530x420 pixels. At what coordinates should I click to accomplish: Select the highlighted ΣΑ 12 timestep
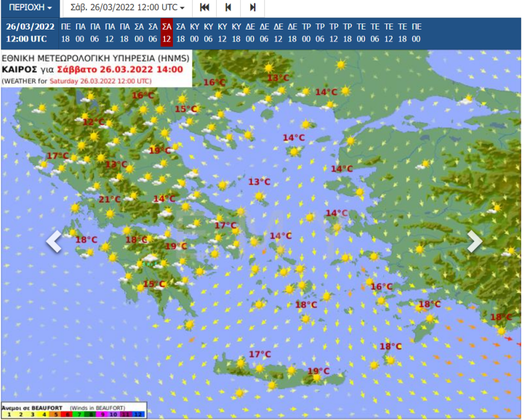point(166,33)
